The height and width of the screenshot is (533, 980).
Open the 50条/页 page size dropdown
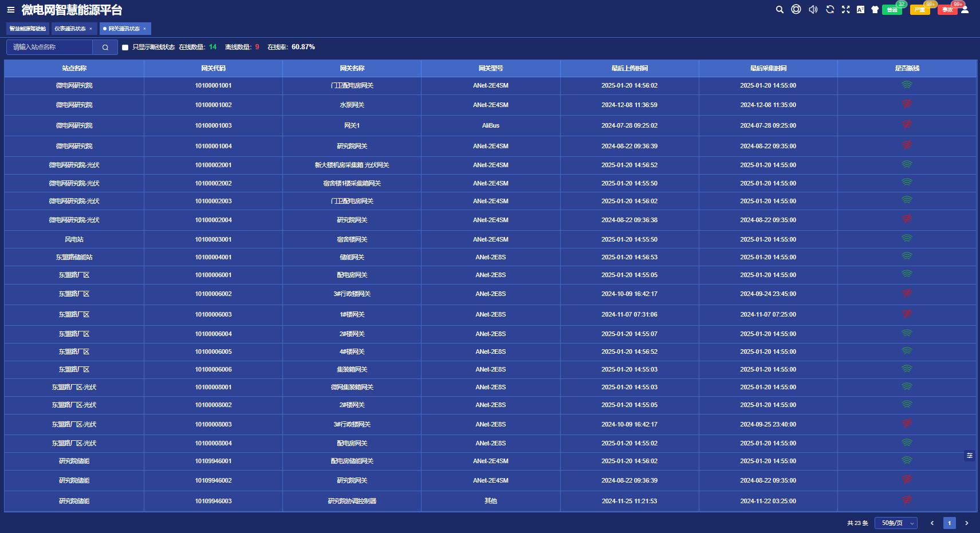[896, 523]
